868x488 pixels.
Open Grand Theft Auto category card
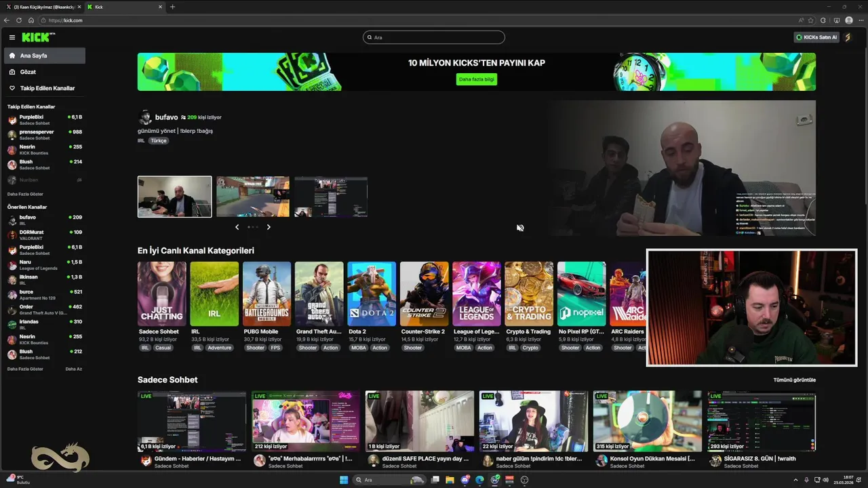(319, 294)
